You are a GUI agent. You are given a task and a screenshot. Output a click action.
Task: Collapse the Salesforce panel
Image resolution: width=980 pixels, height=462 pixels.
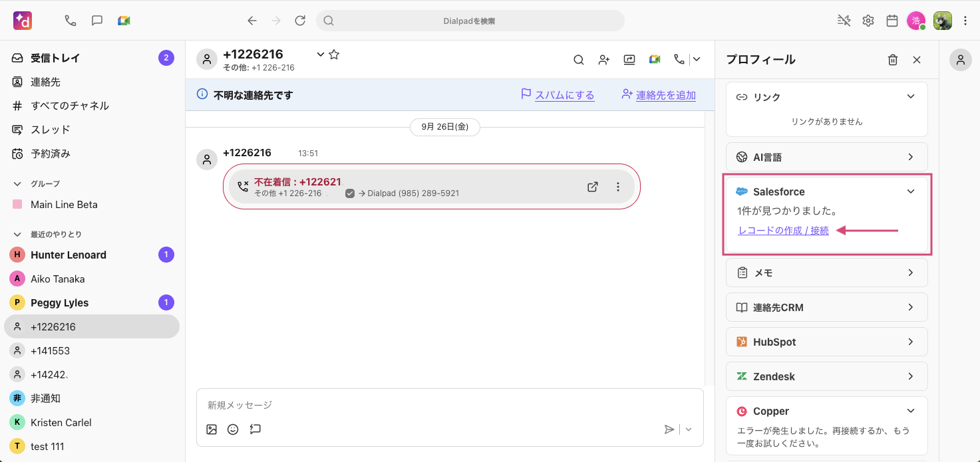pyautogui.click(x=911, y=191)
